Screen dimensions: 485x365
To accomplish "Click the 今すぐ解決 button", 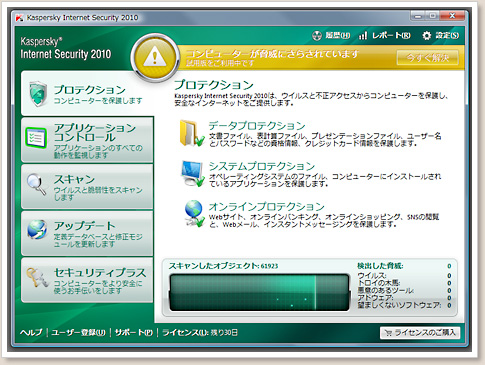I will pos(428,58).
